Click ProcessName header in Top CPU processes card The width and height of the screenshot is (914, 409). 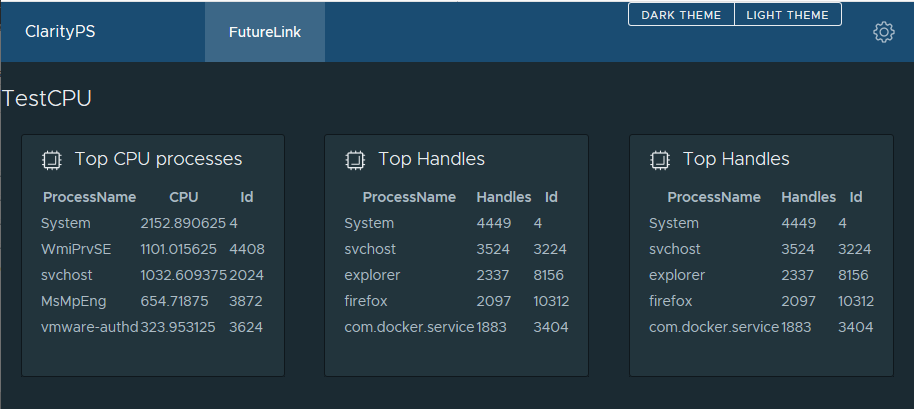(x=89, y=198)
